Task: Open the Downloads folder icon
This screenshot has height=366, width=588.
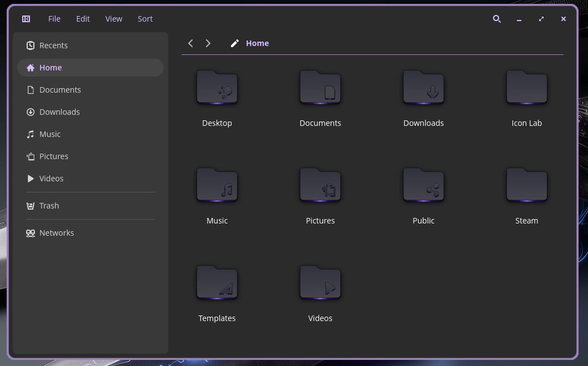Action: [423, 88]
